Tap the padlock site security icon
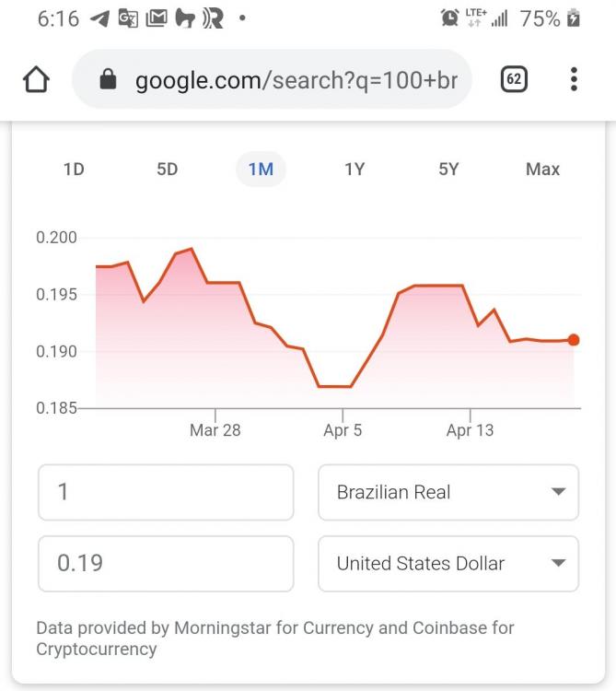616x691 pixels. [x=108, y=79]
